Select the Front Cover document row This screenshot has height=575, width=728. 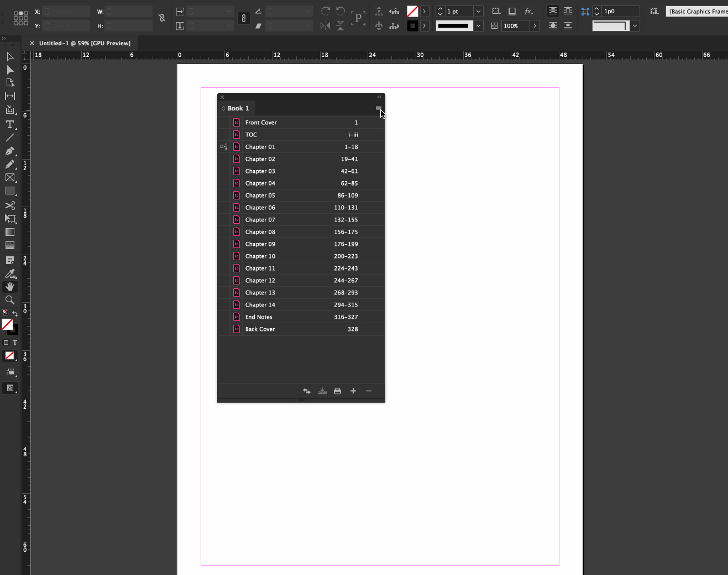301,123
